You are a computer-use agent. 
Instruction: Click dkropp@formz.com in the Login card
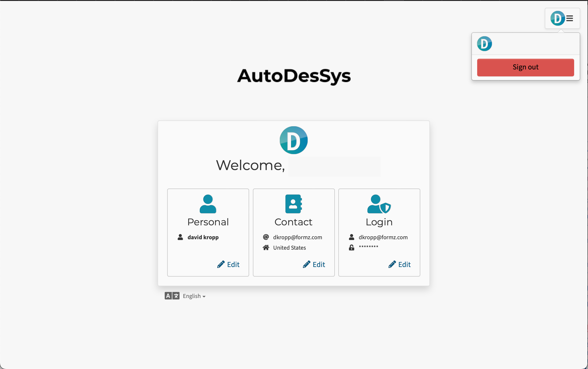[x=383, y=237]
